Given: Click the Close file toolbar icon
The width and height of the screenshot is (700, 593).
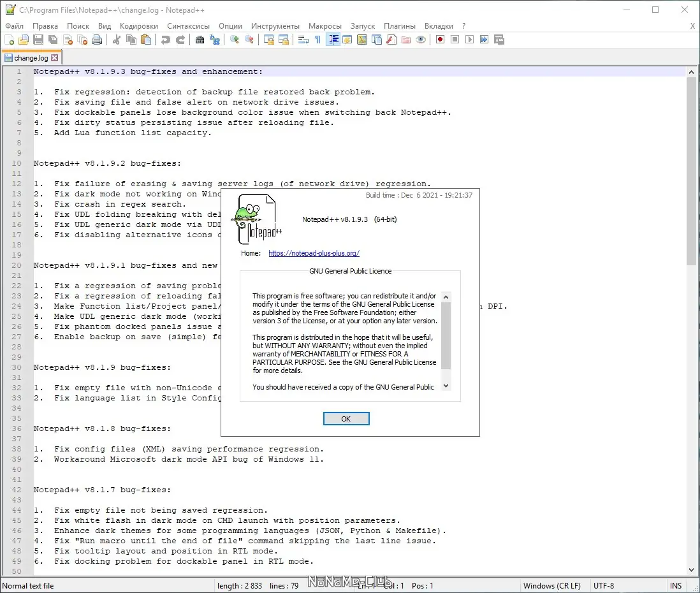Looking at the screenshot, I should (68, 40).
